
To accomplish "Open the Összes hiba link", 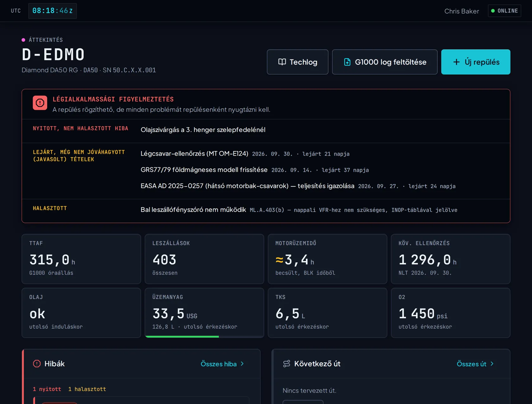I will click(222, 364).
